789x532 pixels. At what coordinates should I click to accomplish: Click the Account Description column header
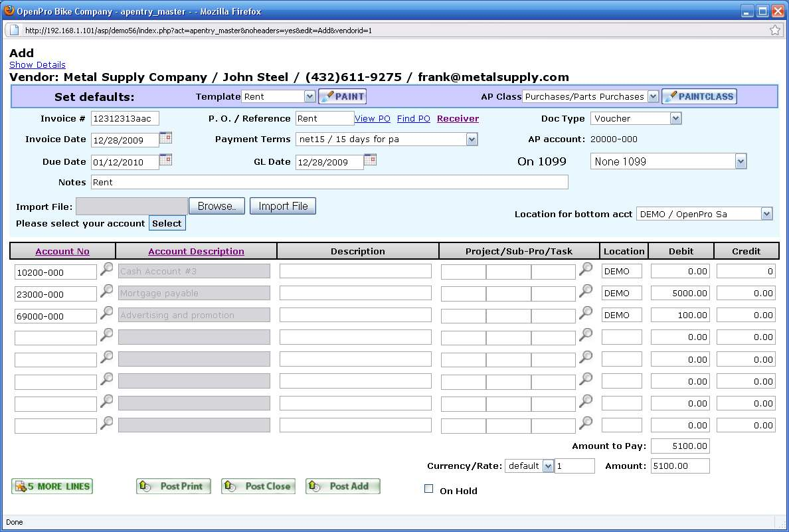[196, 251]
